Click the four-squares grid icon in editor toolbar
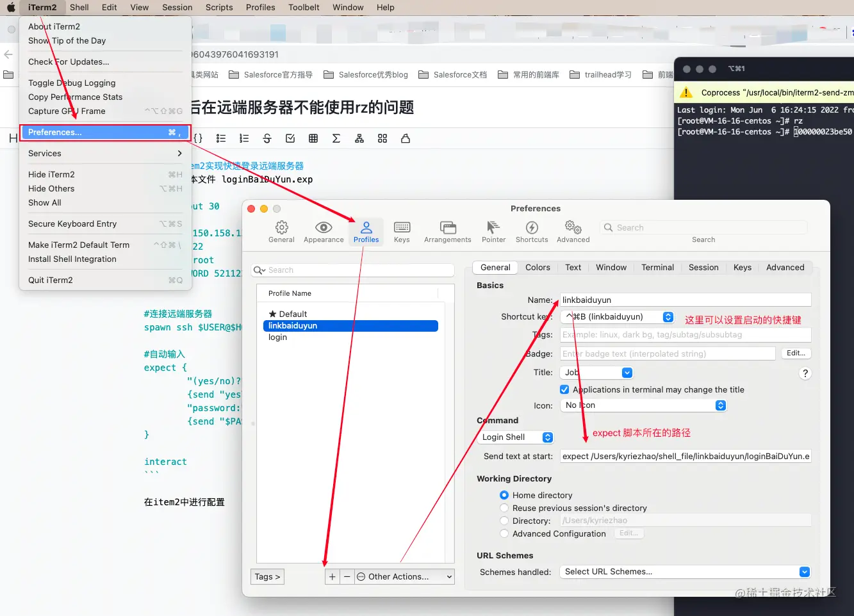Image resolution: width=854 pixels, height=616 pixels. tap(382, 138)
